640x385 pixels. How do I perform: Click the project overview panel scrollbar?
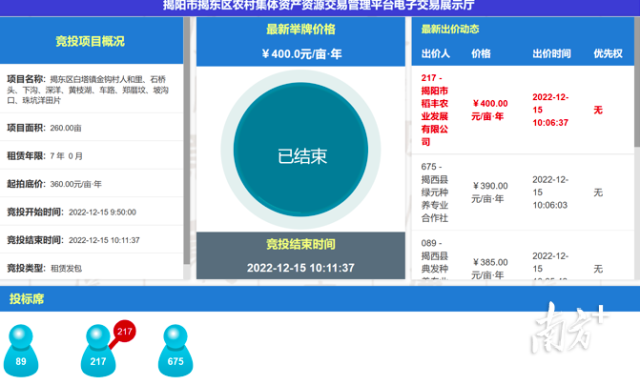187,141
